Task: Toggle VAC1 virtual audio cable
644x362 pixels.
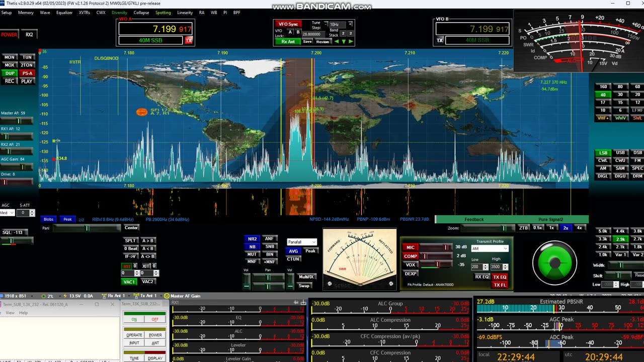Action: coord(129,282)
